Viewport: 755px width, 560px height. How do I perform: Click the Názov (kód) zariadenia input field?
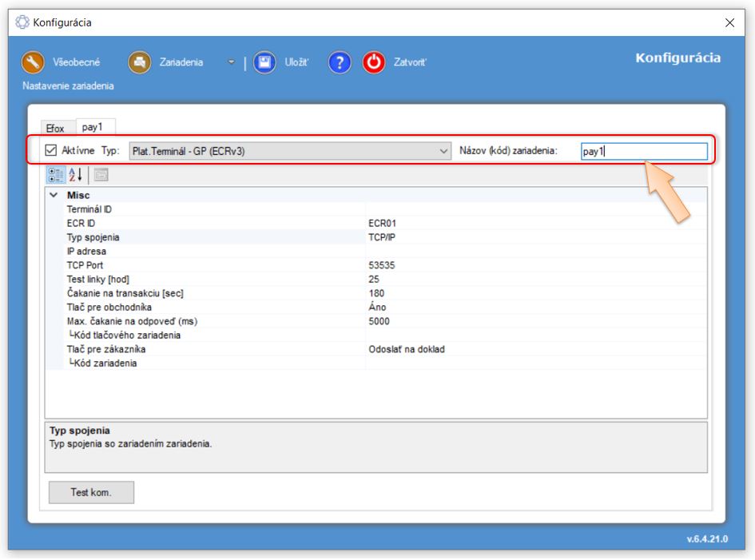point(643,151)
